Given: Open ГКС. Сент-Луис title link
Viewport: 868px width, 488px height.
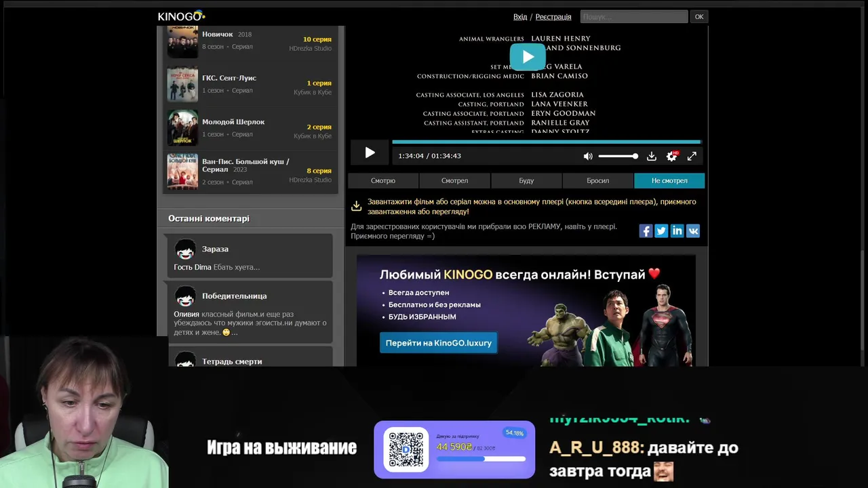Looking at the screenshot, I should (x=229, y=78).
